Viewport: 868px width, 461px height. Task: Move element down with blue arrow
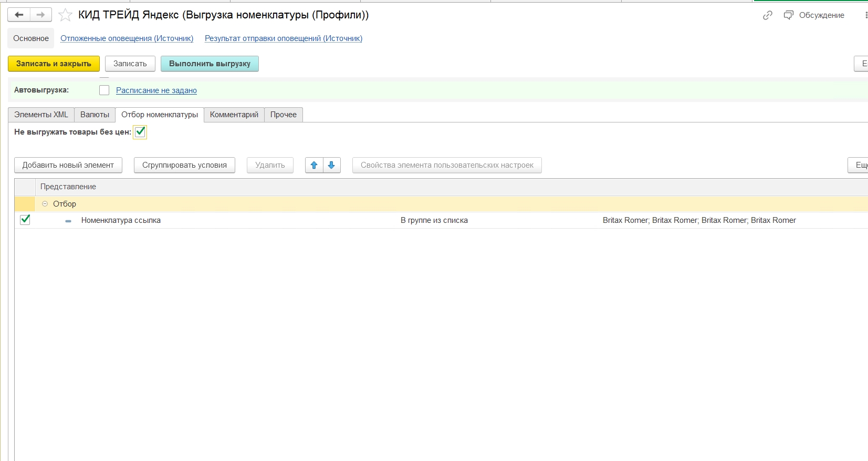point(331,165)
